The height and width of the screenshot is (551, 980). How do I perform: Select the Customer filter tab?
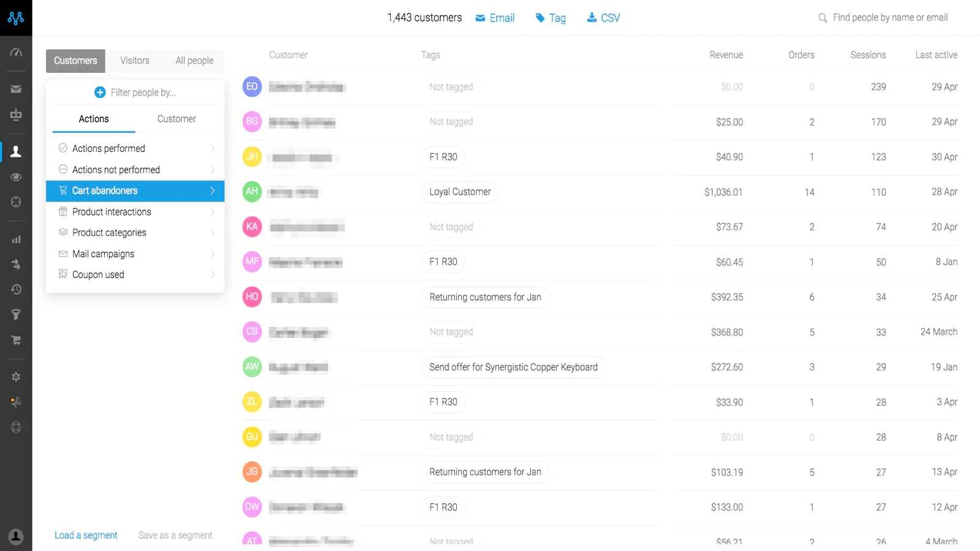176,119
